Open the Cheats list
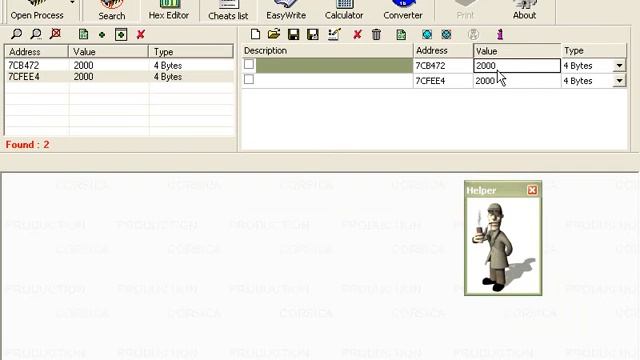The height and width of the screenshot is (360, 640). [228, 11]
